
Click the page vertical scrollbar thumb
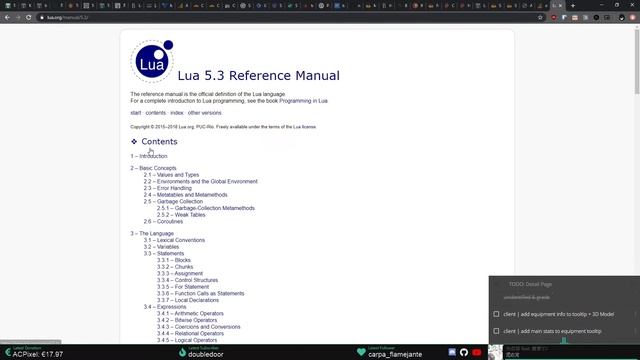point(637,61)
